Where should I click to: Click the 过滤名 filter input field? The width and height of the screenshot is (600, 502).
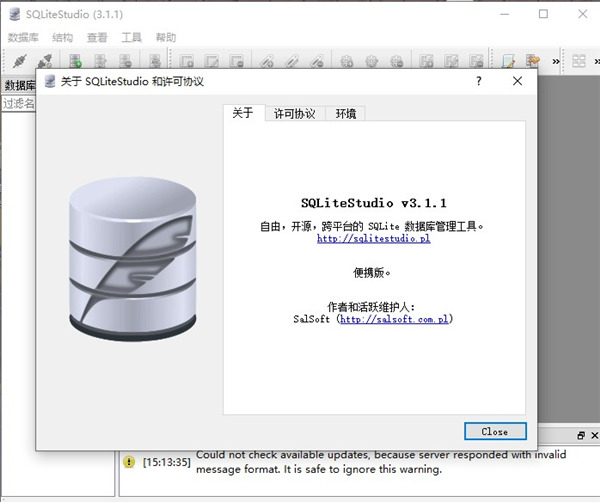[x=18, y=103]
